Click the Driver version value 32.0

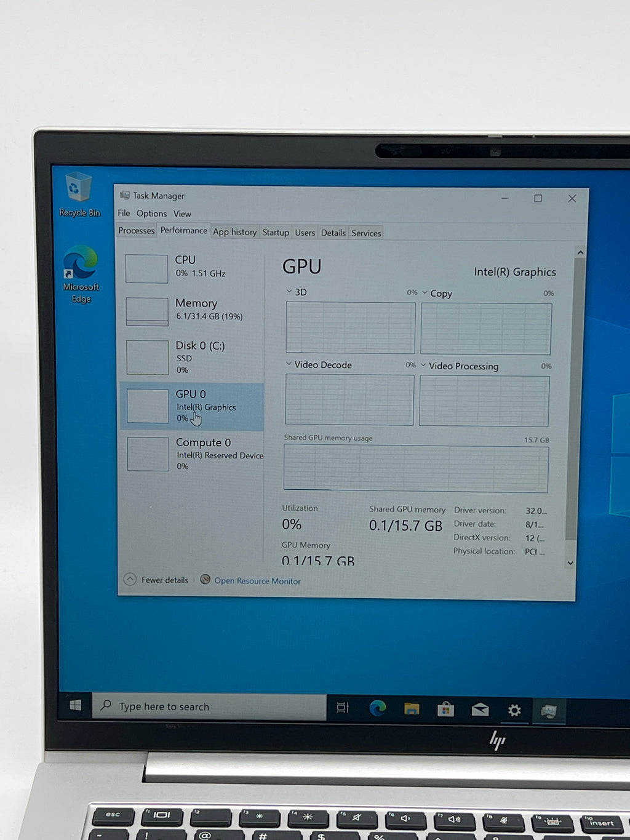536,511
